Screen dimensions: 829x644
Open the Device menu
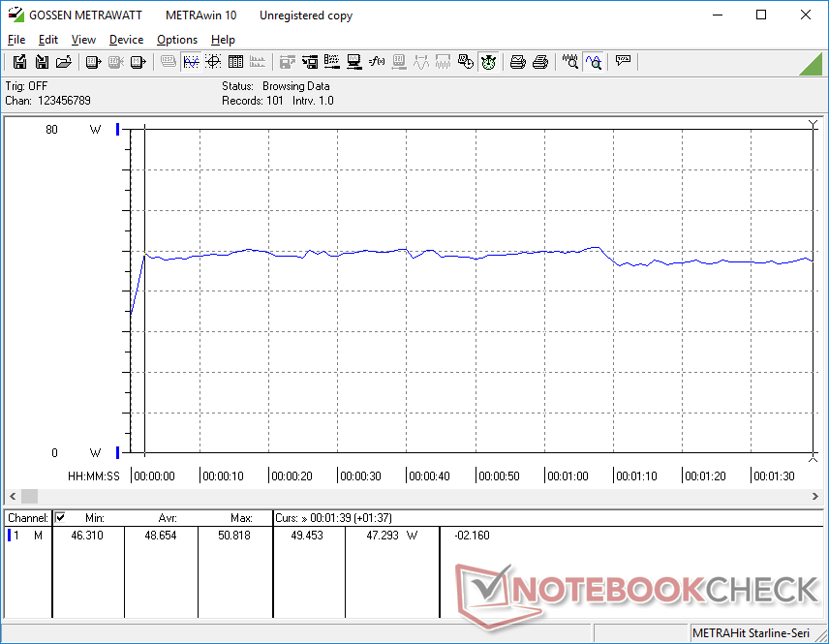126,40
